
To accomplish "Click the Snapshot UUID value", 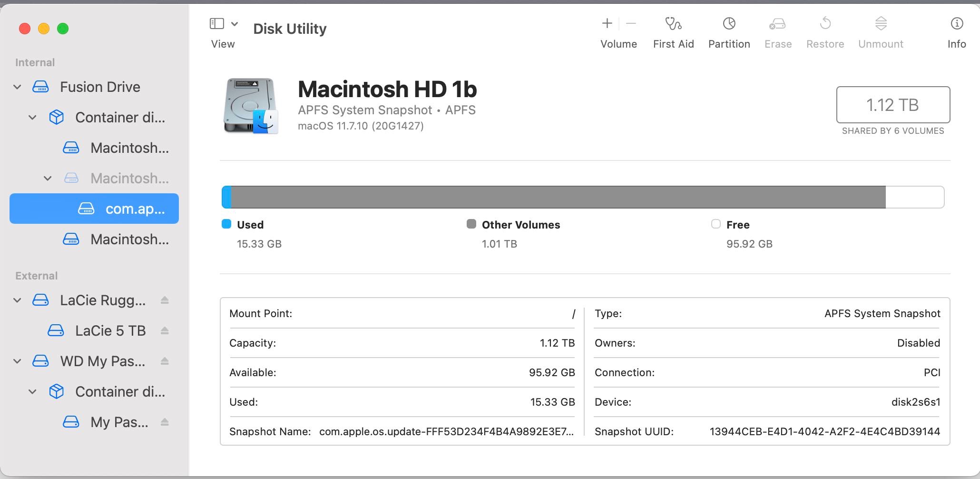I will pos(825,432).
